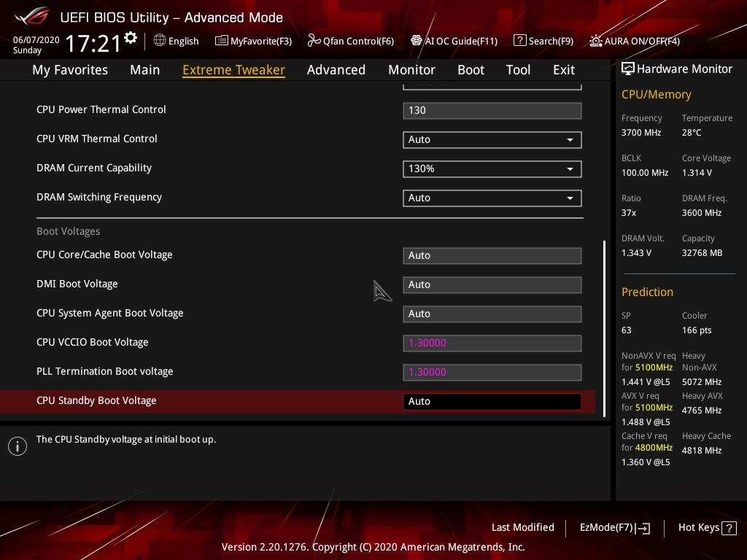
Task: Click Last Modified button
Action: [522, 528]
